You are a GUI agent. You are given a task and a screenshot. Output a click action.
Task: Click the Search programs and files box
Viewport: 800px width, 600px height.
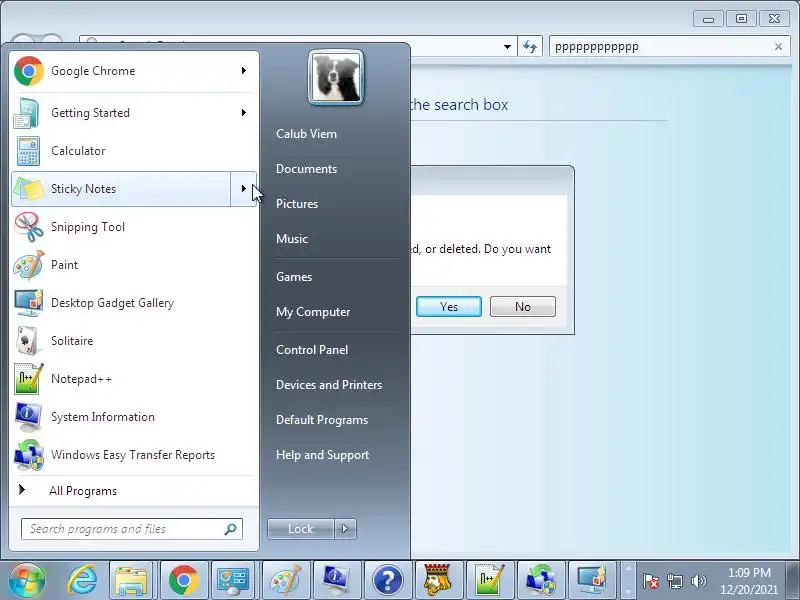(132, 529)
